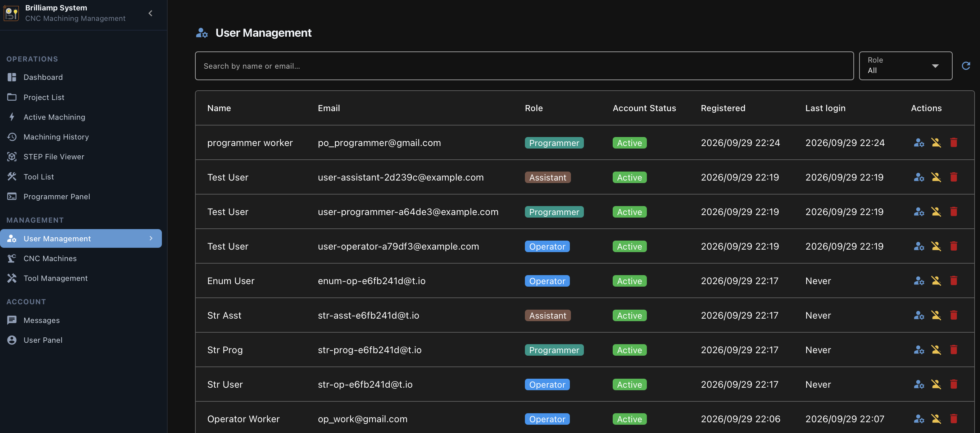Click po_programmer@gmail.com email cell
Screen dimensions: 980x433
pyautogui.click(x=379, y=143)
